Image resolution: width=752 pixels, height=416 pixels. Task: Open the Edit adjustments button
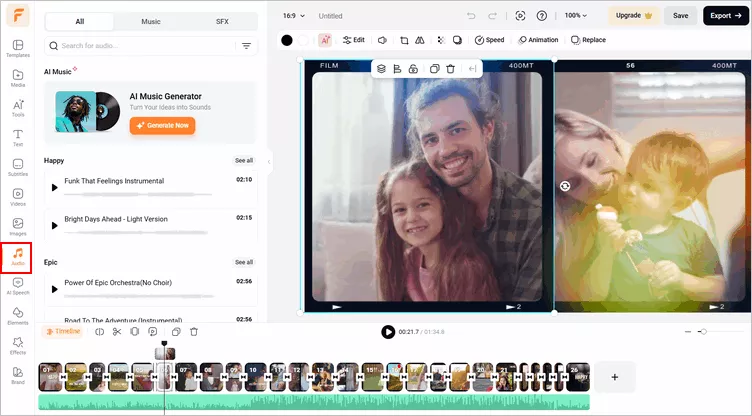click(x=354, y=40)
